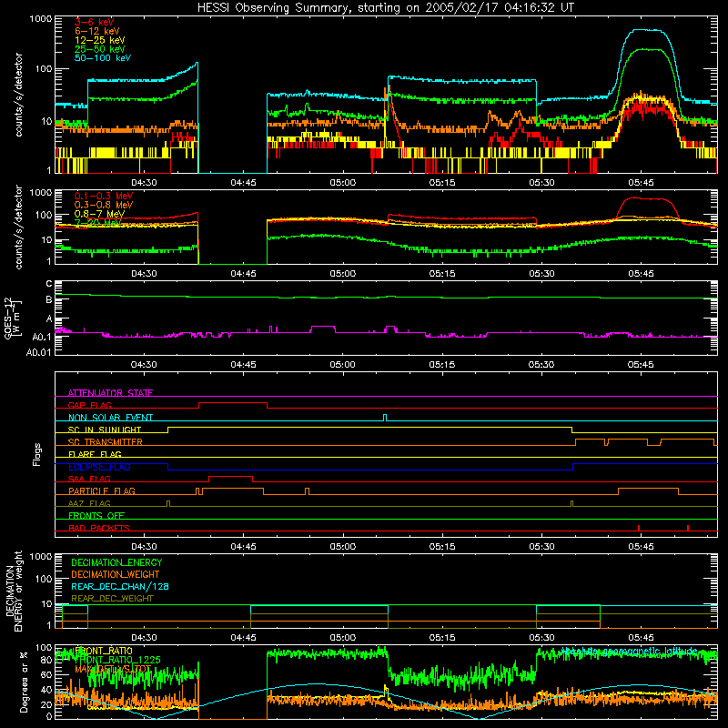728x728 pixels.
Task: Click the vertical Flags axis title
Action: (37, 454)
